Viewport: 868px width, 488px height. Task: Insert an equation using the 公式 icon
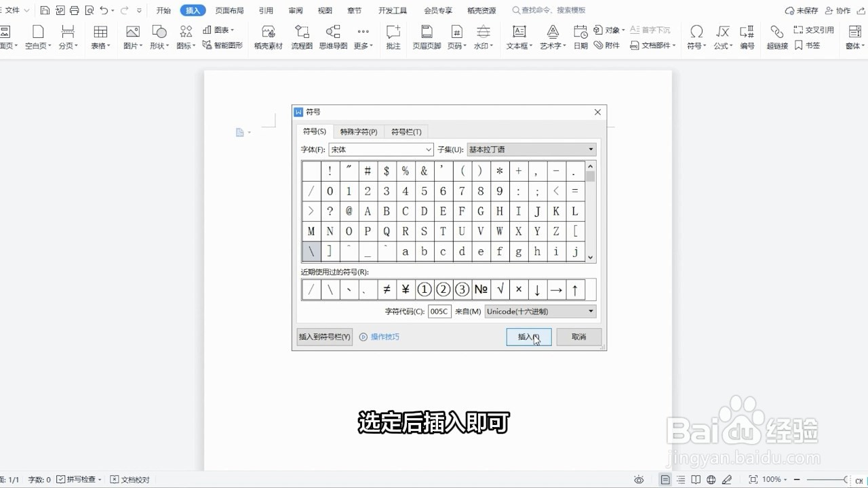pos(722,37)
